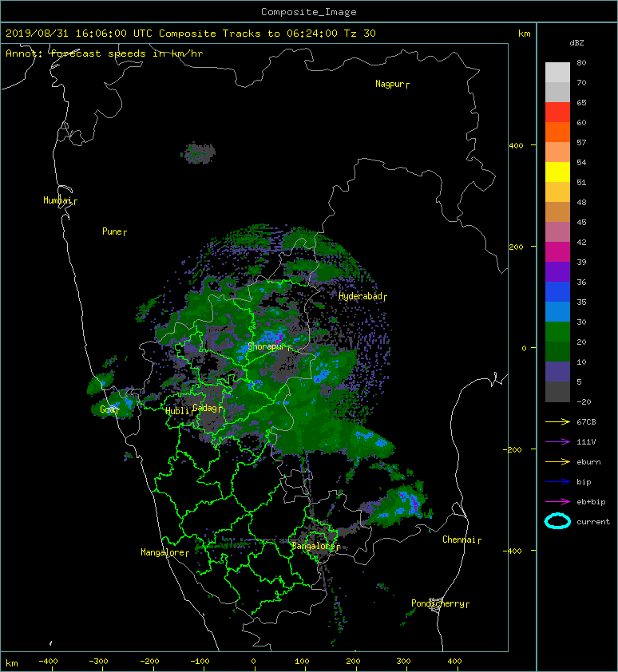Image resolution: width=618 pixels, height=672 pixels.
Task: Click the current legend label
Action: pos(593,522)
